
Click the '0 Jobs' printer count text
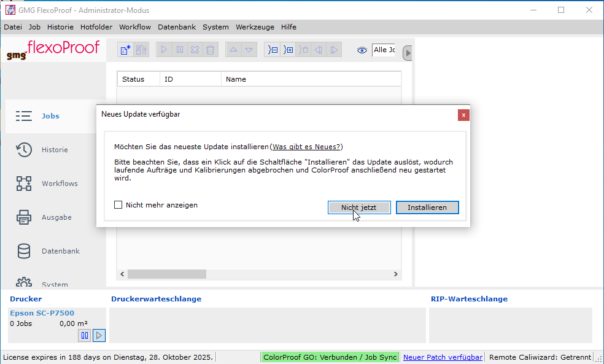coord(21,323)
